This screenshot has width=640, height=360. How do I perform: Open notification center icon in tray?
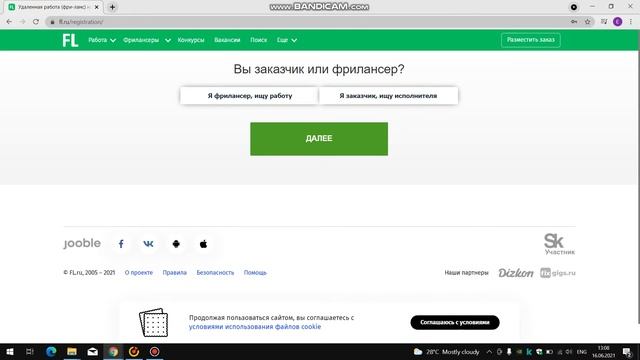click(627, 351)
